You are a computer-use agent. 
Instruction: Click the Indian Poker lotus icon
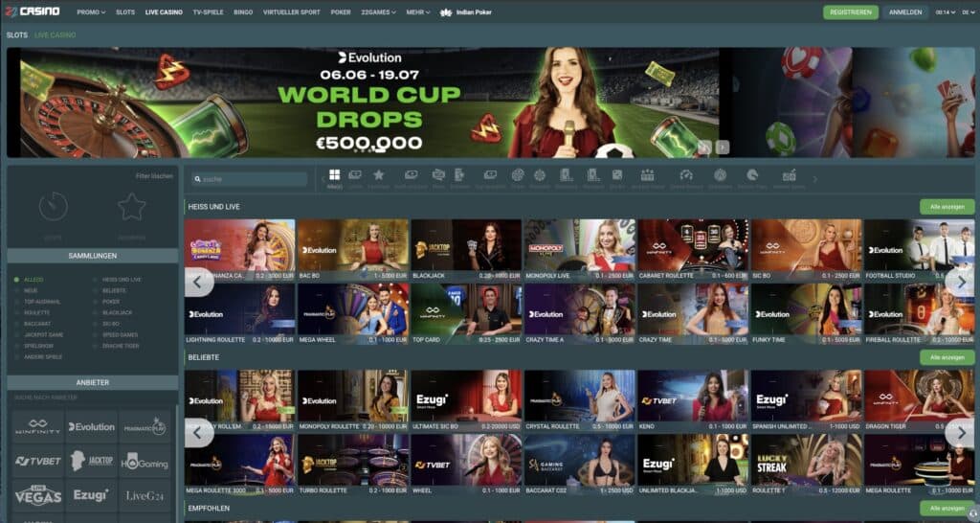click(x=446, y=12)
